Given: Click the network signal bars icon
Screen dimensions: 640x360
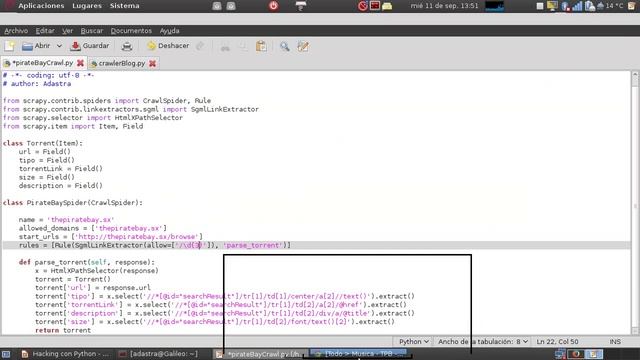Looking at the screenshot, I should 577,6.
